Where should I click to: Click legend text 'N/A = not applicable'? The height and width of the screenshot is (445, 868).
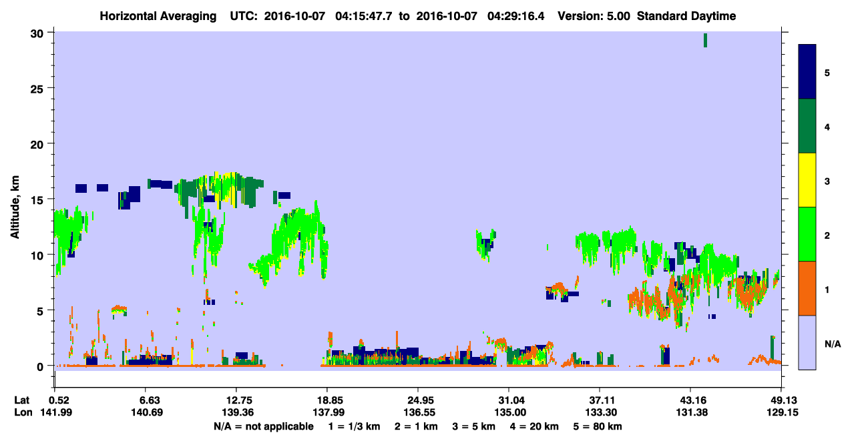pos(263,426)
